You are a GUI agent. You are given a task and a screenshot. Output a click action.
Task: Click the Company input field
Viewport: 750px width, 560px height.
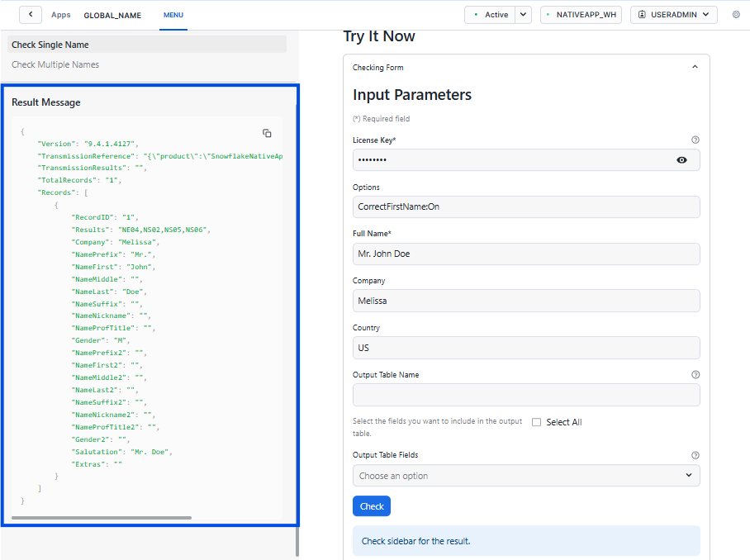pos(526,301)
